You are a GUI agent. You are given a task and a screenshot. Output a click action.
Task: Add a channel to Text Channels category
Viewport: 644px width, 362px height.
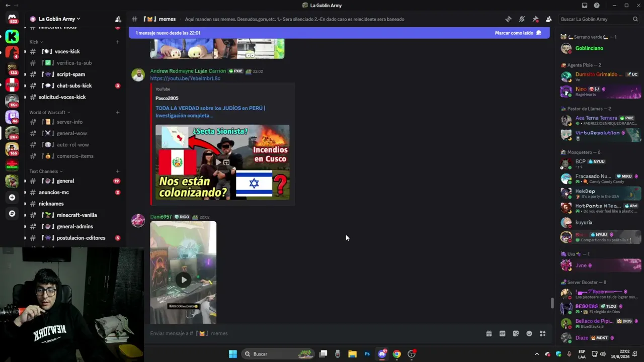click(x=118, y=171)
